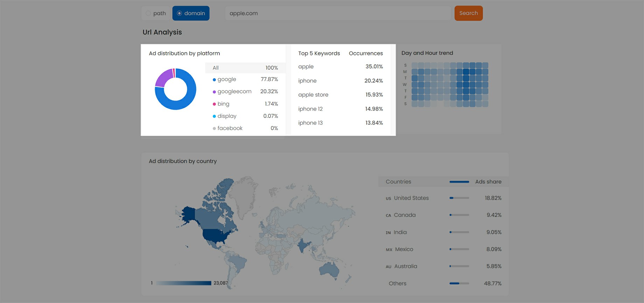644x303 pixels.
Task: Click the 35.01% occurrence value
Action: [x=374, y=67]
